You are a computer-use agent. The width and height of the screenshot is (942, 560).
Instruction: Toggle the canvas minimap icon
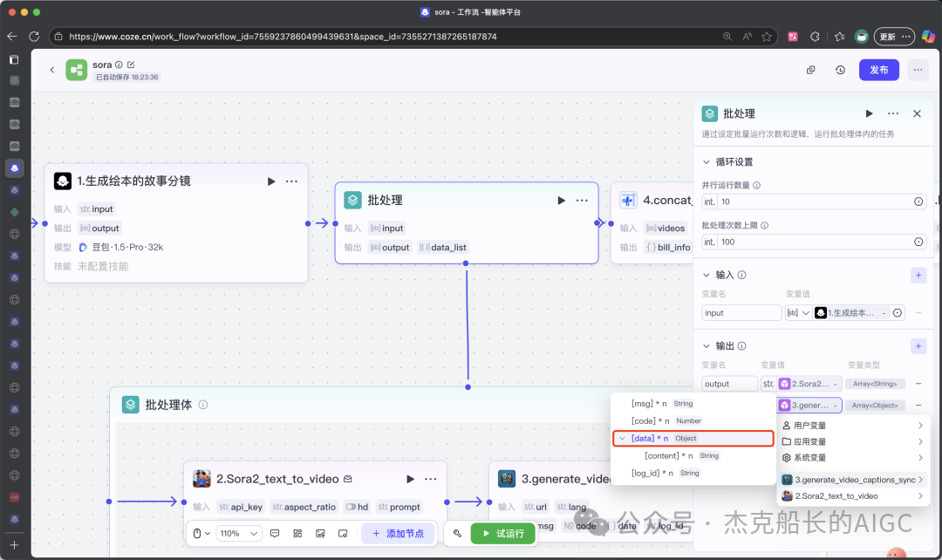point(343,534)
